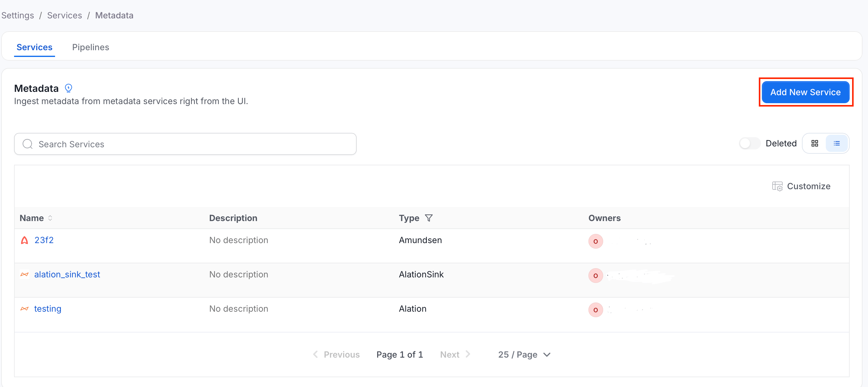Click the Metadata lightbulb help icon
Image resolution: width=868 pixels, height=387 pixels.
point(69,88)
